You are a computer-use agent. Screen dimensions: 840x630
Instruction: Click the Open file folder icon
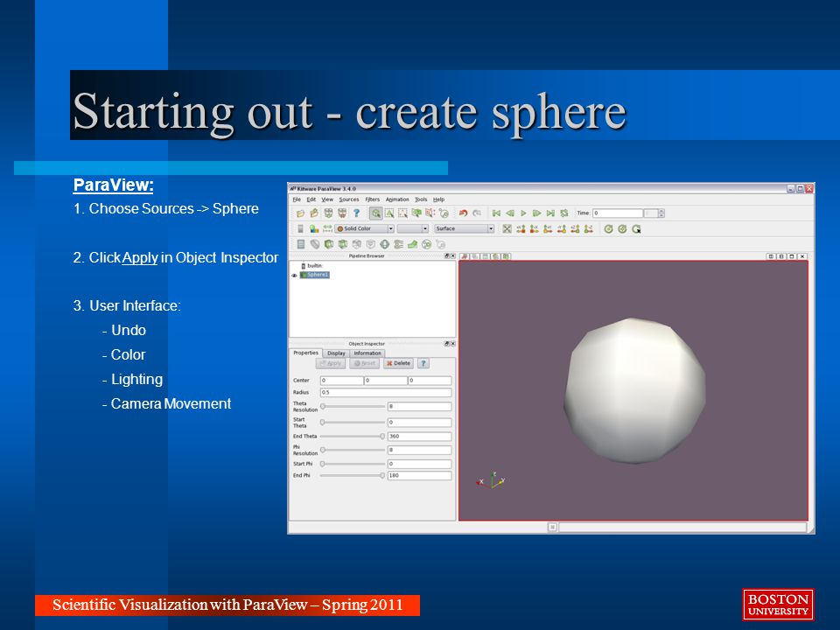(x=300, y=213)
